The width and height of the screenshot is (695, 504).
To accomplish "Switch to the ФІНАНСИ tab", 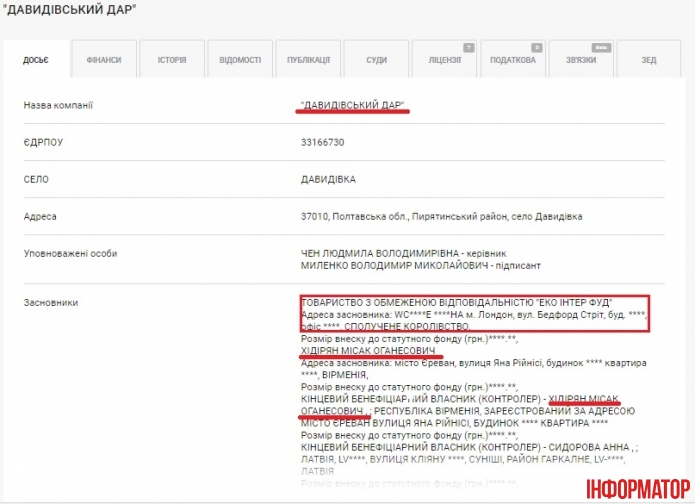I will [x=103, y=60].
